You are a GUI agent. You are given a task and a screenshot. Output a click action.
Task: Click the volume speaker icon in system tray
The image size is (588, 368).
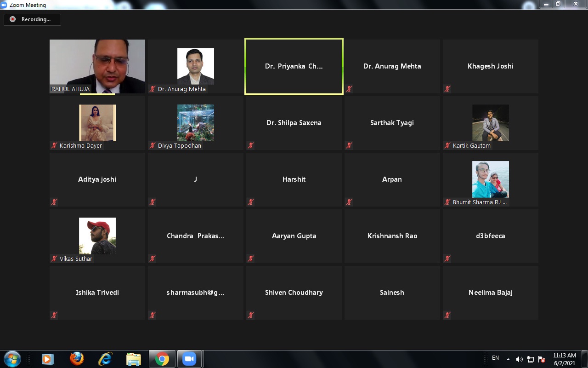(519, 359)
